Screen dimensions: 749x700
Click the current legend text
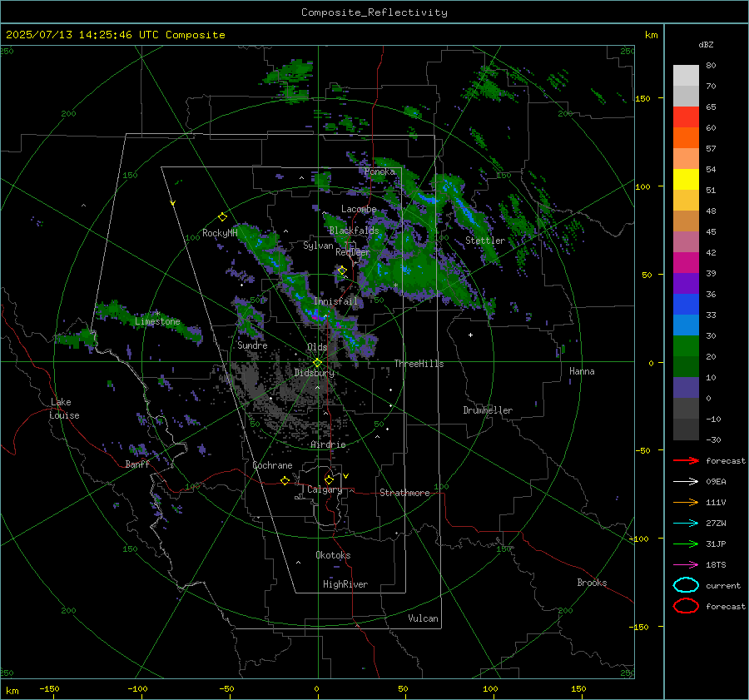[723, 585]
